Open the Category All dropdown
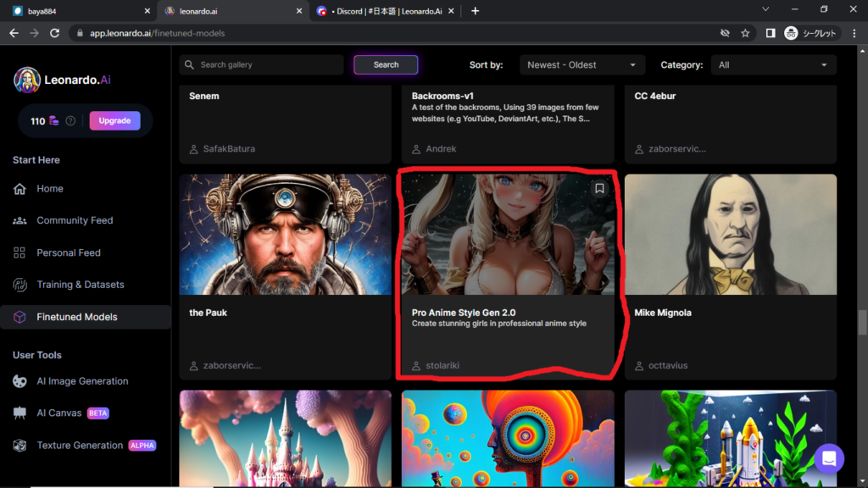 (x=773, y=65)
